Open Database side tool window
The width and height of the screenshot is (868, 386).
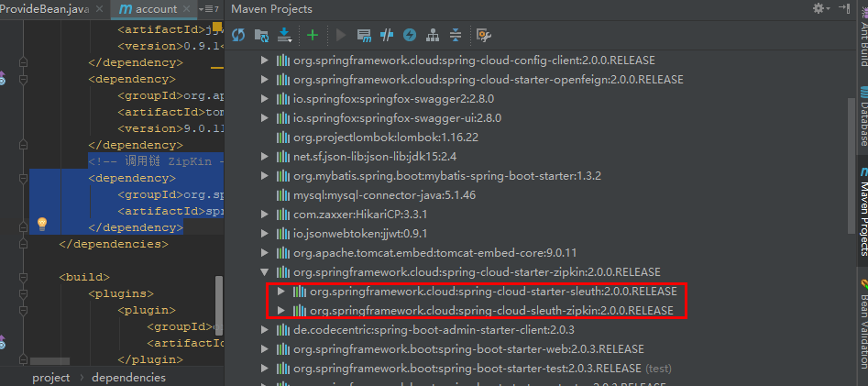862,116
